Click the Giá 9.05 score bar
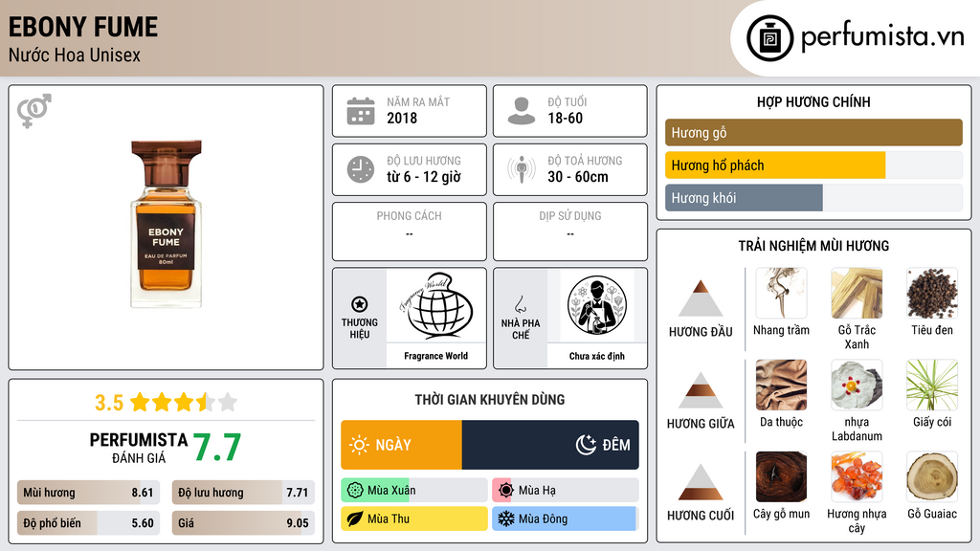 click(243, 523)
